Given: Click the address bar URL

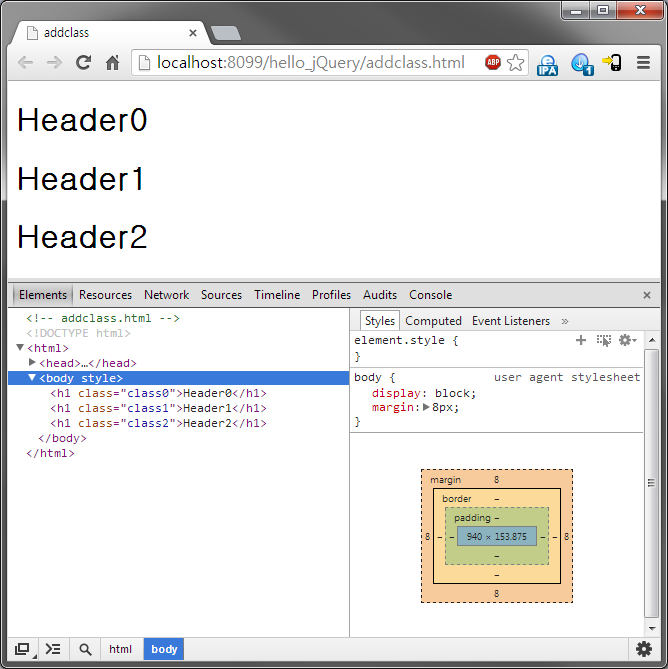Looking at the screenshot, I should [x=311, y=63].
